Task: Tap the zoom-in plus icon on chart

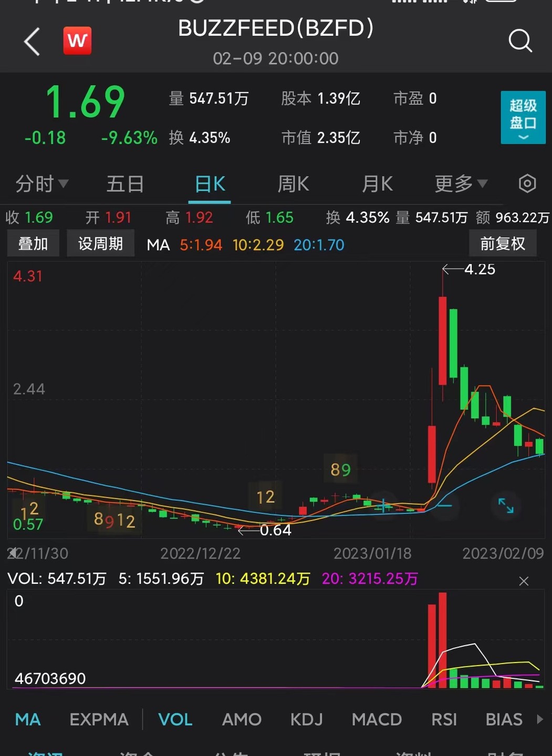Action: [384, 506]
